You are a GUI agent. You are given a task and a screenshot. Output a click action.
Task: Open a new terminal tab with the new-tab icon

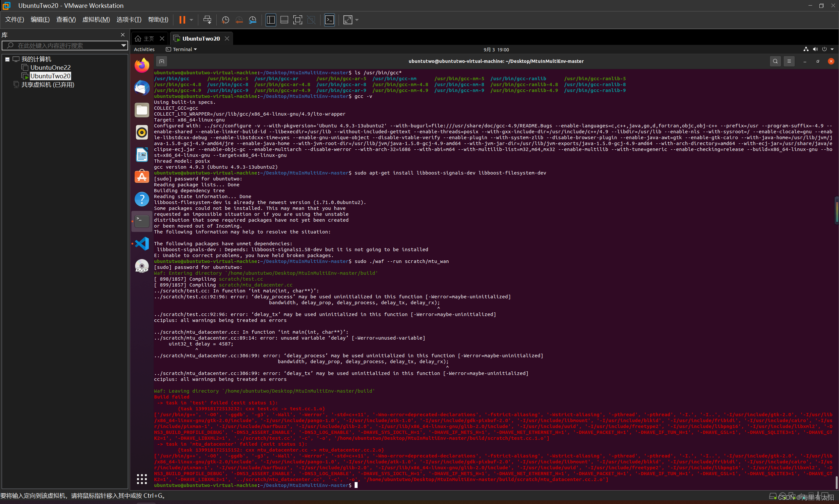(x=162, y=61)
